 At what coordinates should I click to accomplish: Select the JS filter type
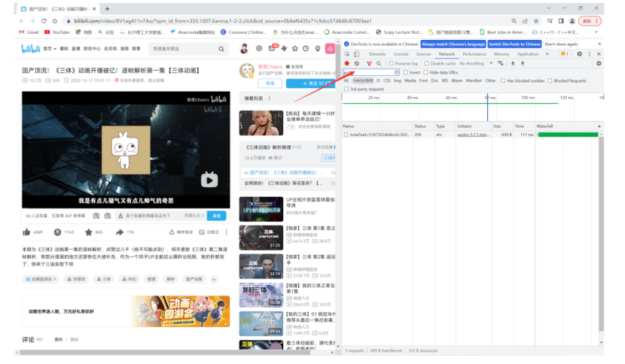[x=378, y=80]
